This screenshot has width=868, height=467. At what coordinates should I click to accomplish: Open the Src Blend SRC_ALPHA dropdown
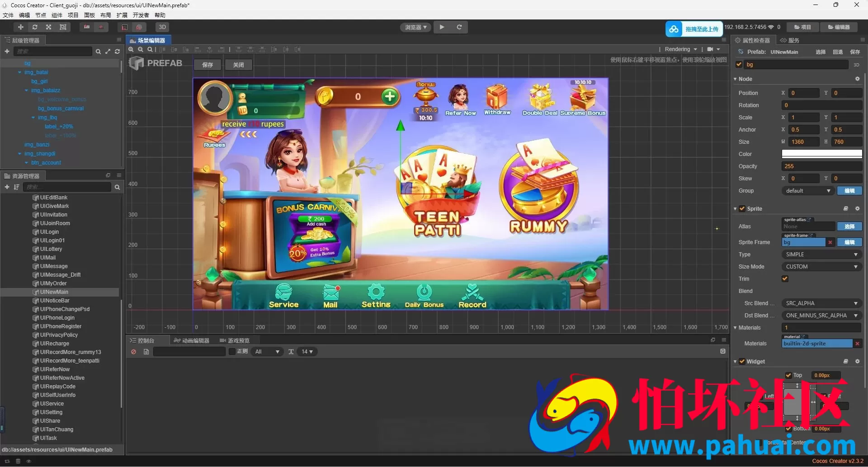[821, 303]
